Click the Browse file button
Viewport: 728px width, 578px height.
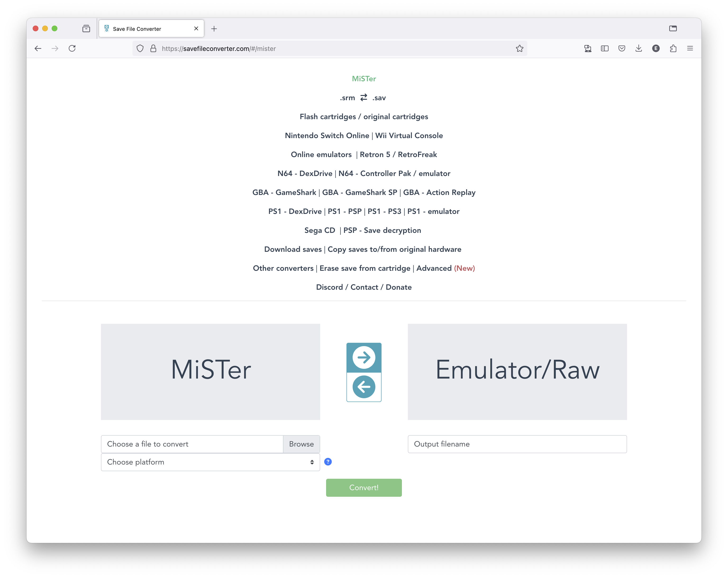pos(301,444)
